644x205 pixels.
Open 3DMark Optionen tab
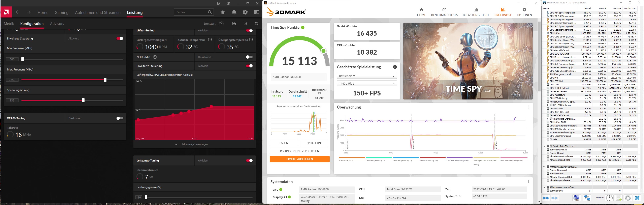pyautogui.click(x=524, y=12)
